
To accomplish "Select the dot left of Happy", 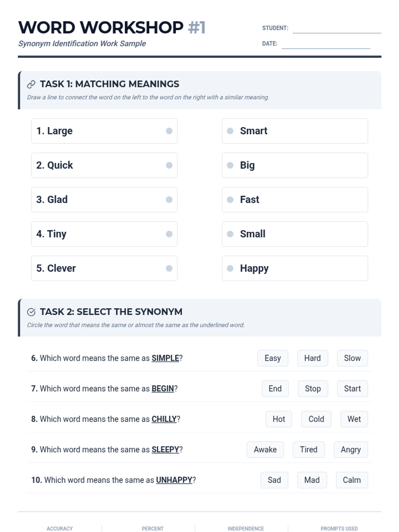I will (230, 268).
